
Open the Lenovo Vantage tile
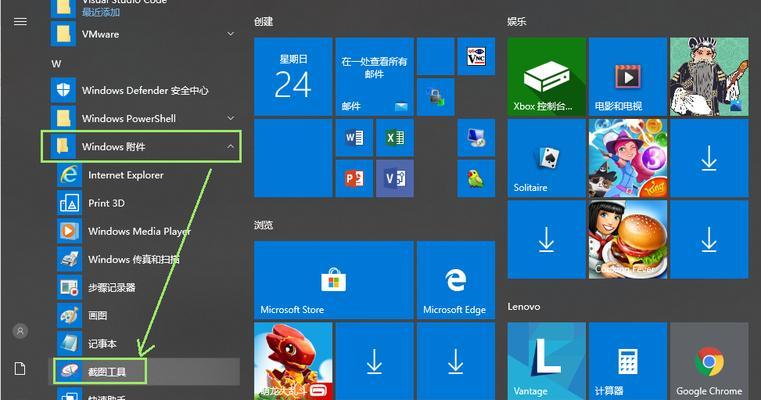(x=546, y=361)
